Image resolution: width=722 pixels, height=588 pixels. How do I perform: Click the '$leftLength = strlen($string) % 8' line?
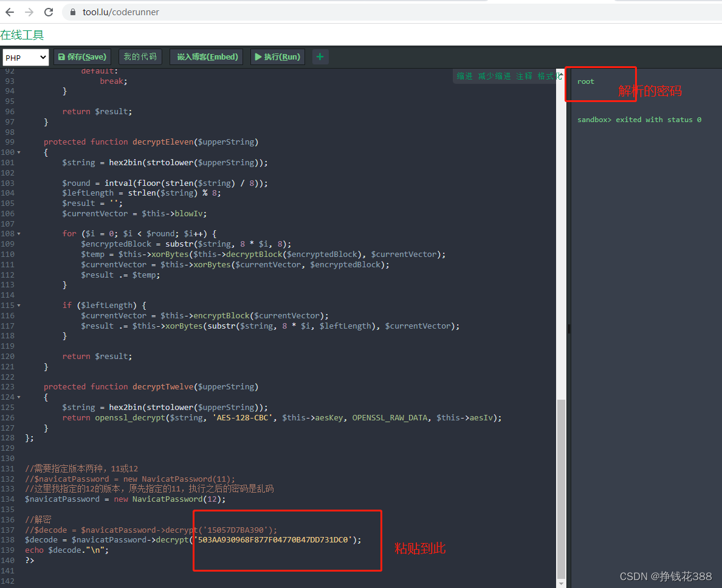[x=142, y=193]
